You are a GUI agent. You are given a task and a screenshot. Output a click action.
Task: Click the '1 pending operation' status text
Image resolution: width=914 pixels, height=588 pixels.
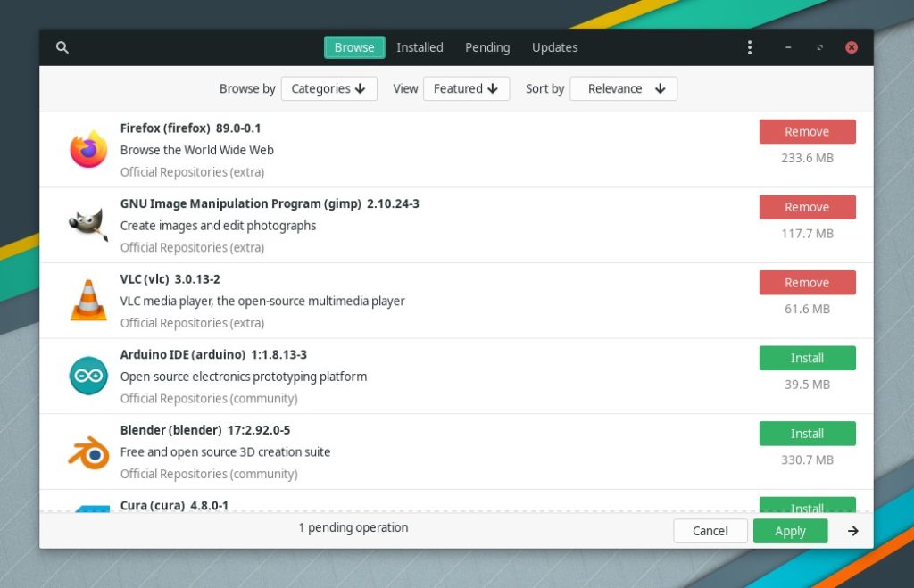point(353,527)
